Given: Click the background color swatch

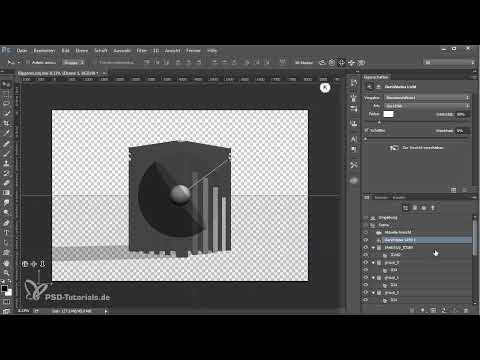Looking at the screenshot, I should click(x=9, y=293).
